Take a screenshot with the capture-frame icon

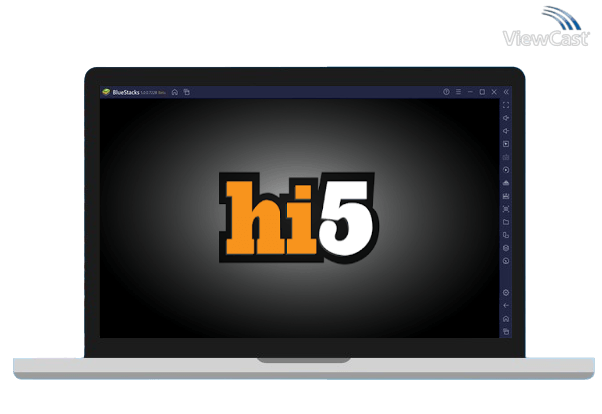coord(506,209)
